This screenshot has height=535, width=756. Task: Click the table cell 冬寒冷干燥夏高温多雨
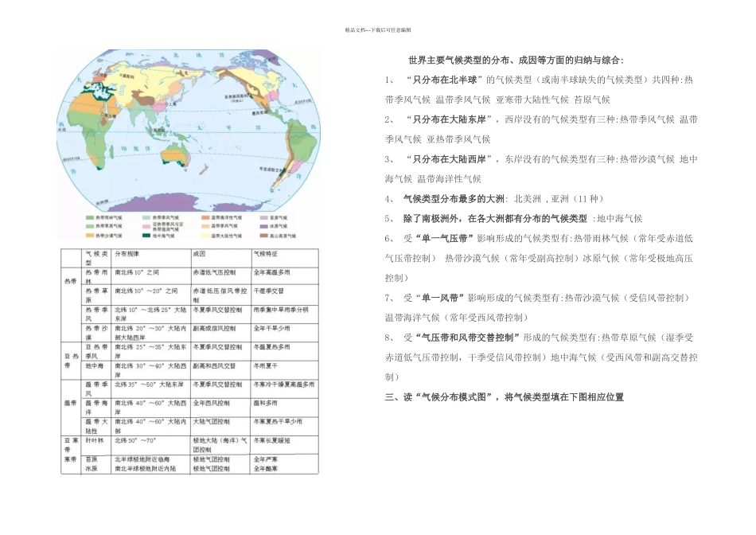pos(284,385)
